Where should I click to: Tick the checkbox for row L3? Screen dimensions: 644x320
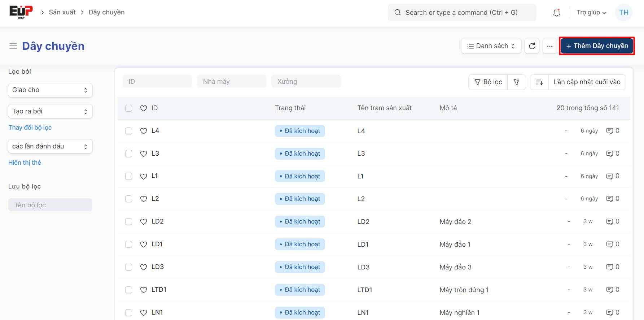pyautogui.click(x=128, y=153)
